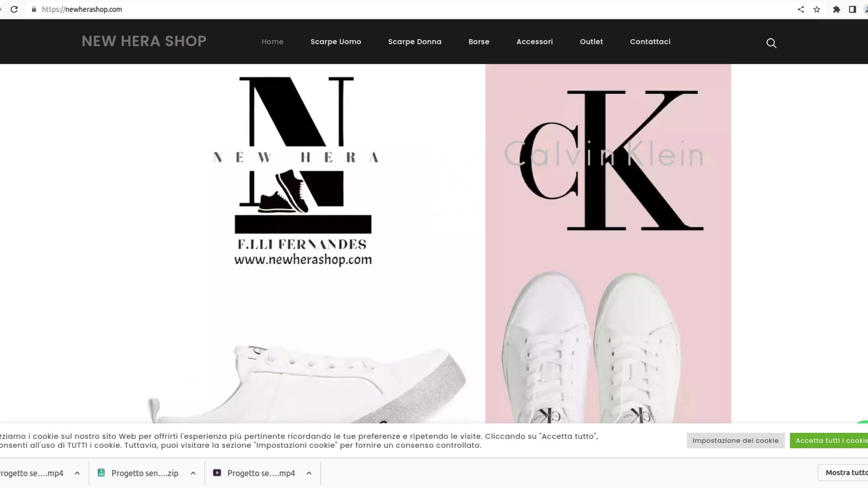
Task: Click the padlock icon in the address bar
Action: click(34, 9)
